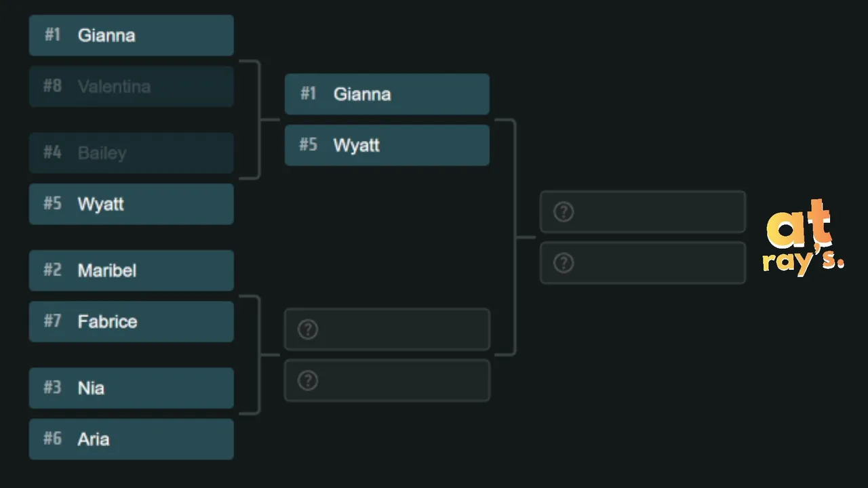Screen dimensions: 868x488
Task: Click the question mark icon in the bottom finals slot
Action: (564, 263)
